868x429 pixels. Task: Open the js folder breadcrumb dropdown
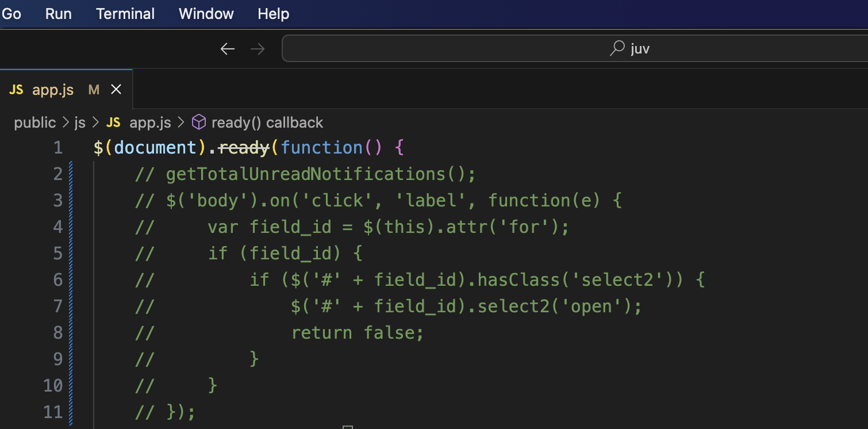(79, 122)
